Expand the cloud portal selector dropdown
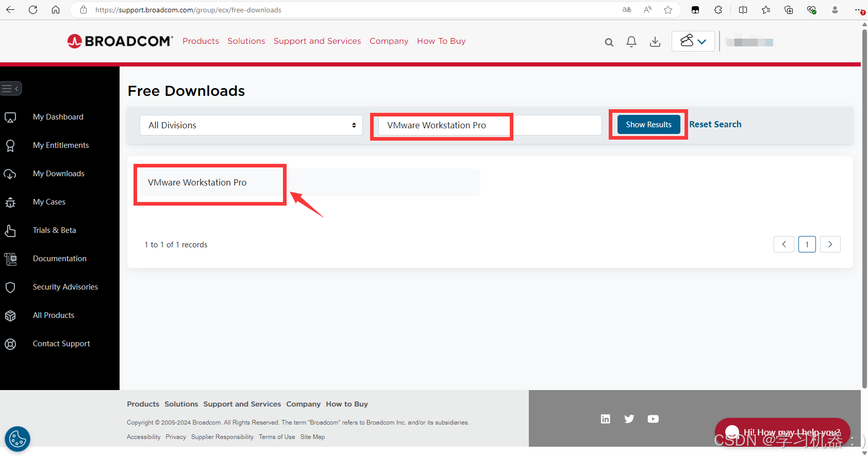 tap(693, 41)
